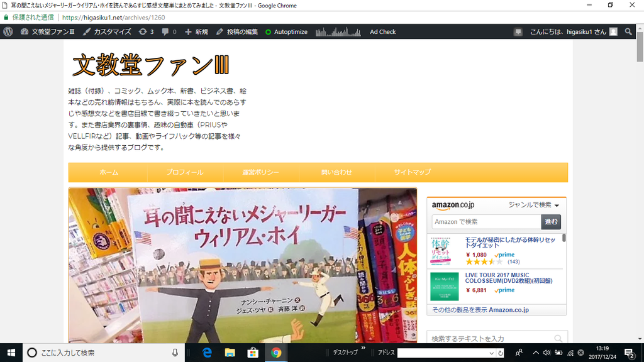Image resolution: width=644 pixels, height=362 pixels.
Task: Open the clock showing 13:19
Action: pos(602,353)
